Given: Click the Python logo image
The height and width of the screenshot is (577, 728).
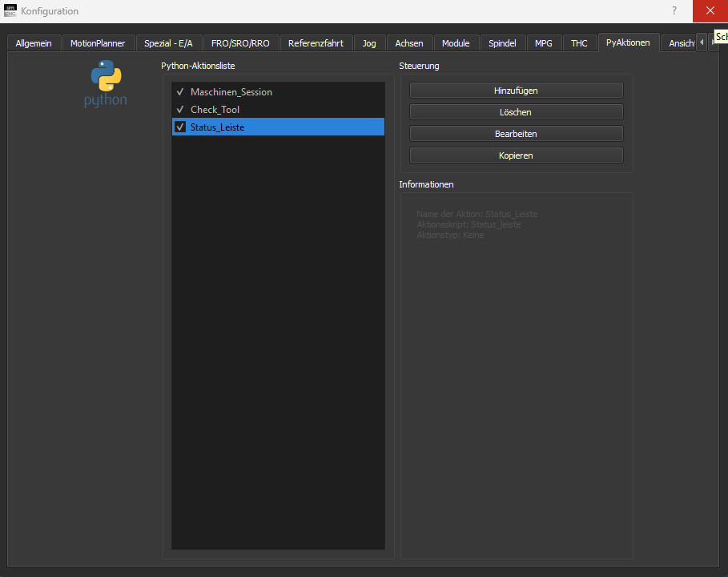Looking at the screenshot, I should (x=106, y=83).
